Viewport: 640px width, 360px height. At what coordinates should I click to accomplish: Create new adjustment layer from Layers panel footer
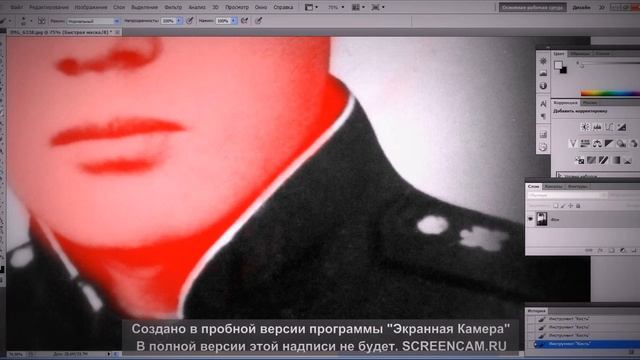(622, 250)
